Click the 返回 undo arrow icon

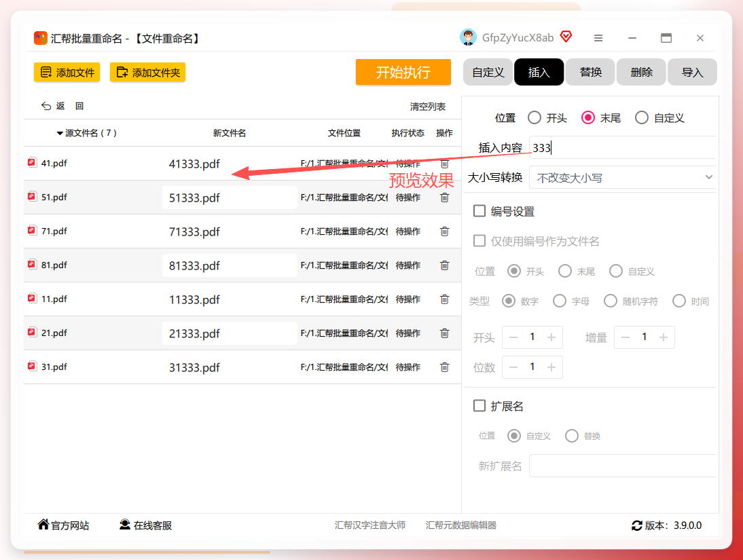(x=46, y=106)
